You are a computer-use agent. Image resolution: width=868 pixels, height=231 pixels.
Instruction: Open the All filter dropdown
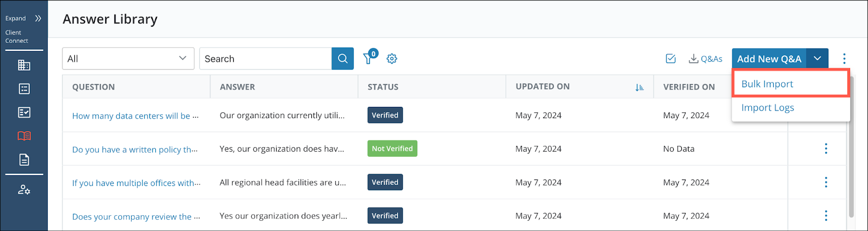click(x=128, y=59)
